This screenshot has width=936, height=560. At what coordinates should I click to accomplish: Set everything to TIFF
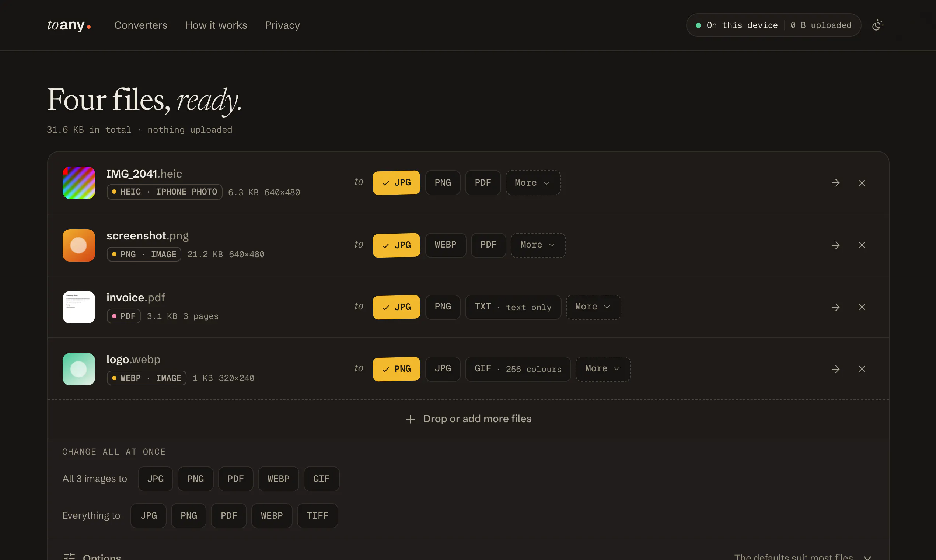click(317, 516)
